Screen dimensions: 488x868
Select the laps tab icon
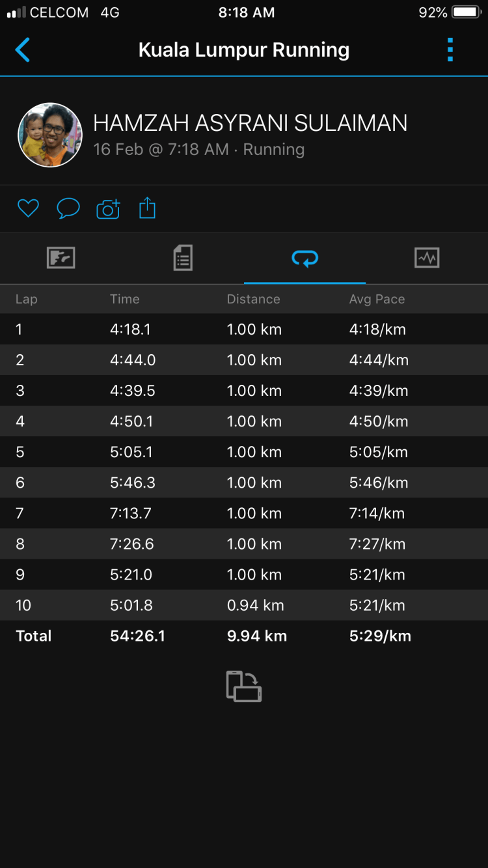(305, 259)
